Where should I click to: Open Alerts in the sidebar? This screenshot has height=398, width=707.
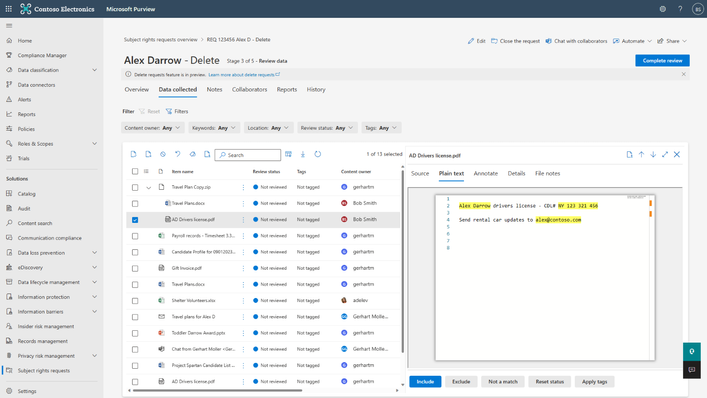(24, 100)
